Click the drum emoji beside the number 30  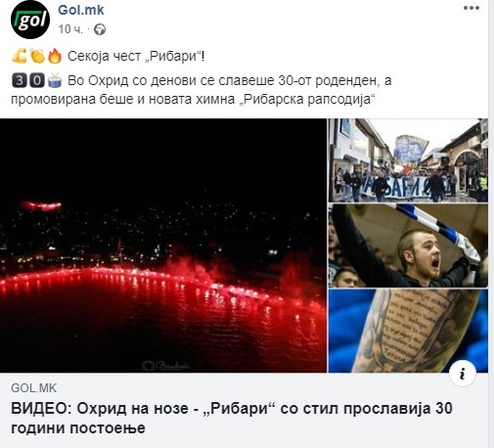[x=55, y=80]
